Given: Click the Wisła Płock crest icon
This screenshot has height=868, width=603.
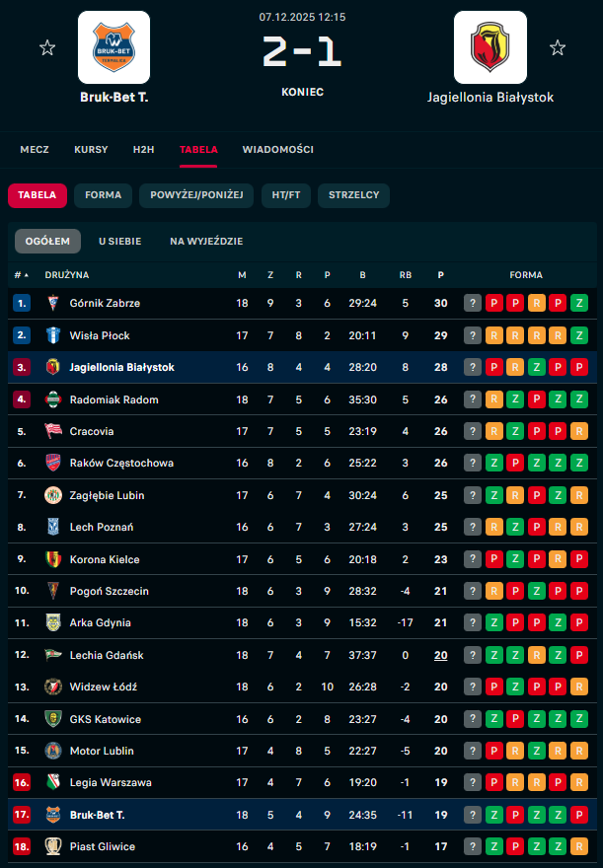Looking at the screenshot, I should tap(53, 335).
